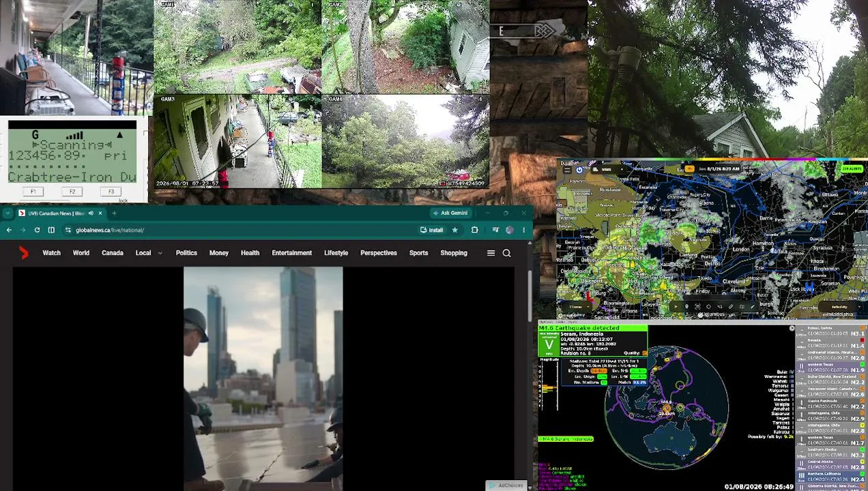The image size is (868, 491).
Task: Open the Sports section
Action: (x=418, y=253)
